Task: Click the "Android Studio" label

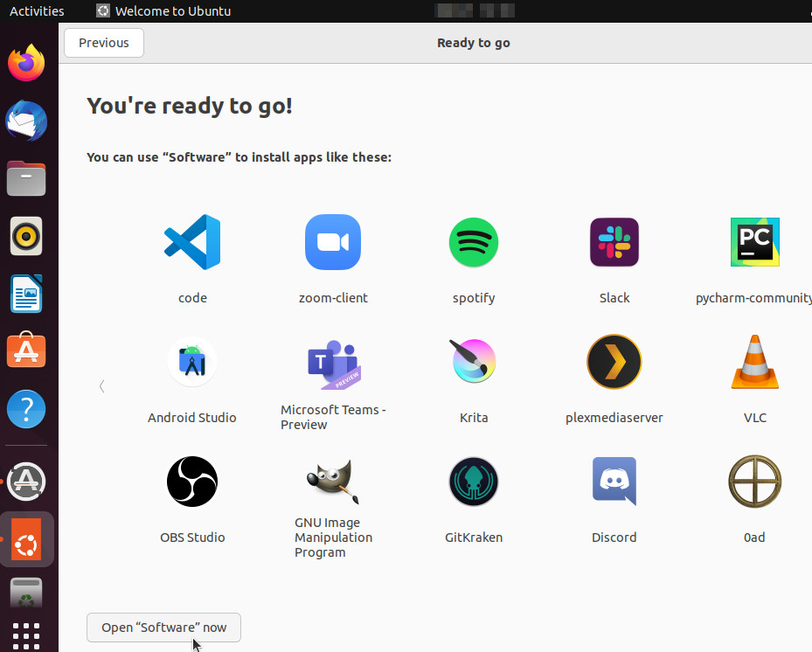Action: point(192,418)
